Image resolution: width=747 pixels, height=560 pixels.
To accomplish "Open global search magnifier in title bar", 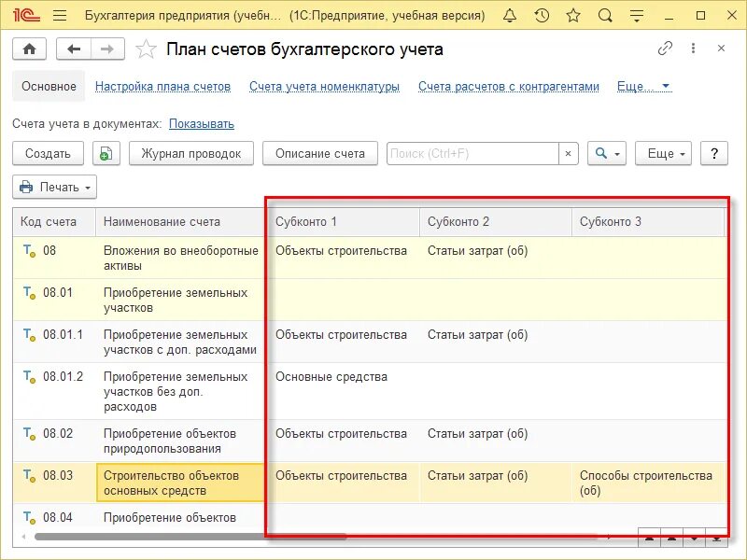I will pyautogui.click(x=605, y=16).
